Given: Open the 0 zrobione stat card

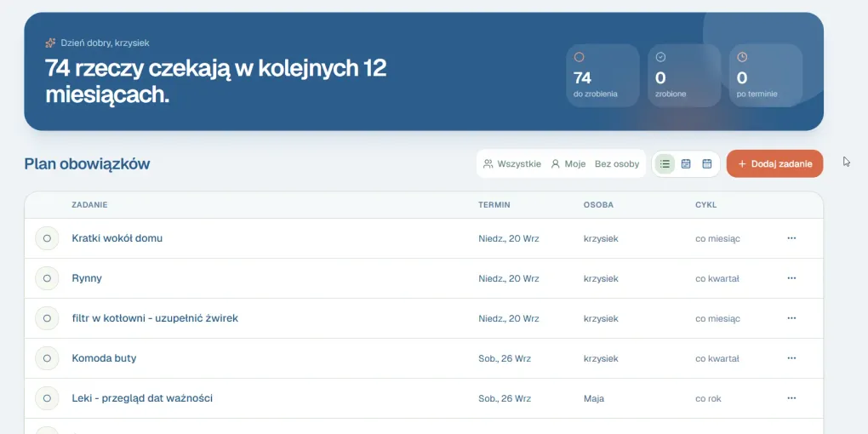Looking at the screenshot, I should click(684, 75).
